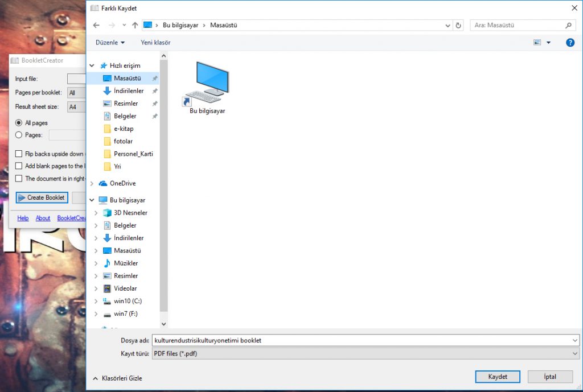583x392 pixels.
Task: Enable Add blank pages checkbox
Action: pos(19,166)
